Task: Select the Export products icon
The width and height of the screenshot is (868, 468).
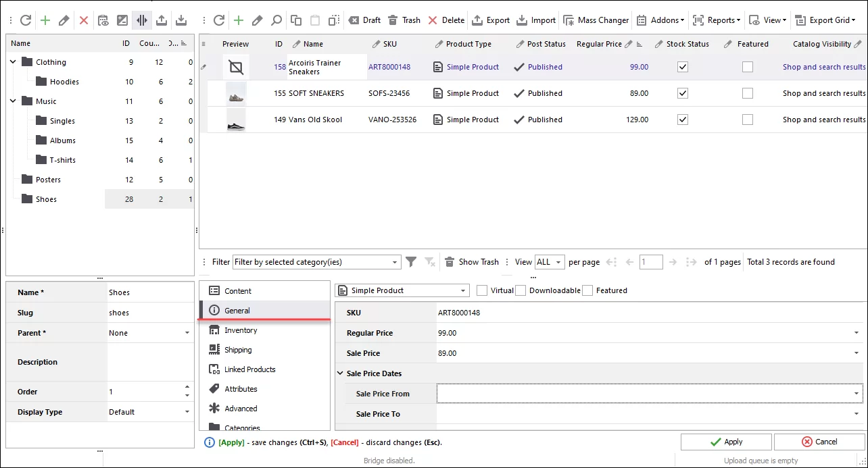Action: point(491,20)
